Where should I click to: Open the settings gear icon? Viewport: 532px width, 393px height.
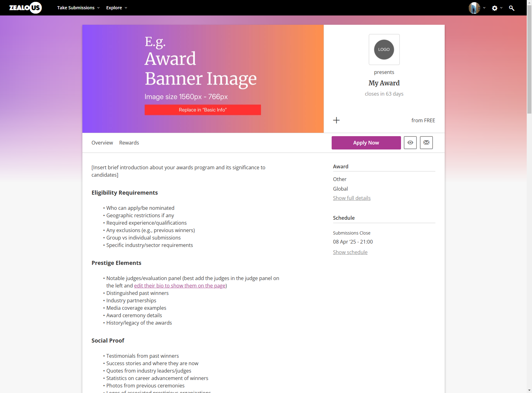click(x=495, y=8)
